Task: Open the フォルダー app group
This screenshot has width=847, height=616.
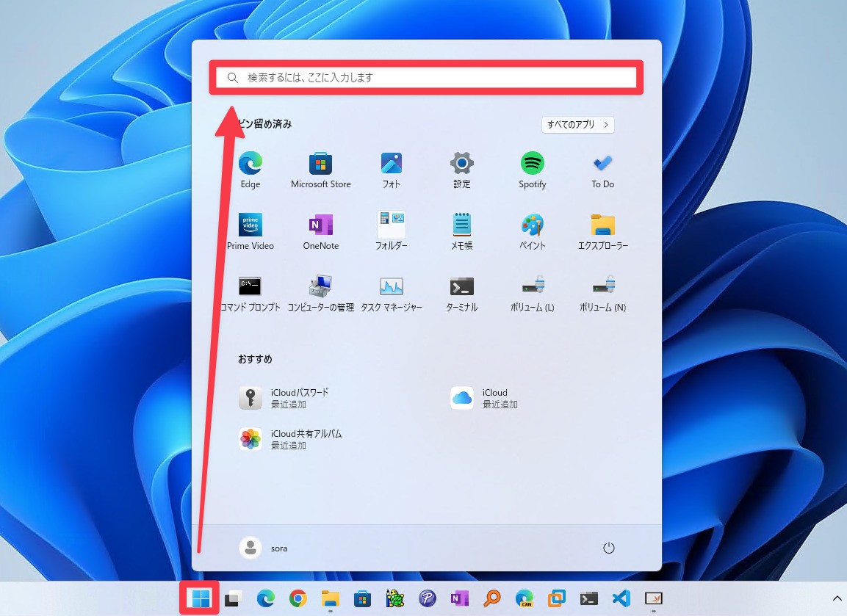Action: click(x=391, y=231)
